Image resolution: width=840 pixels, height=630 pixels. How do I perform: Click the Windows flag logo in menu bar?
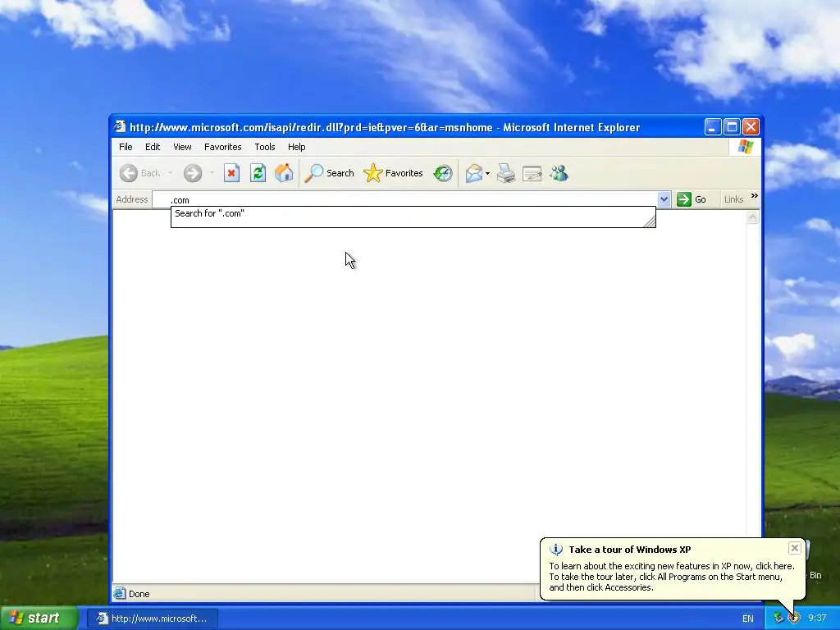(745, 147)
